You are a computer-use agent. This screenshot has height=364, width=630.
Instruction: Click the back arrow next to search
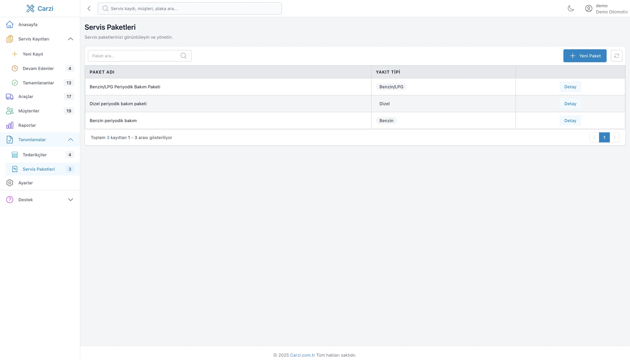click(89, 8)
